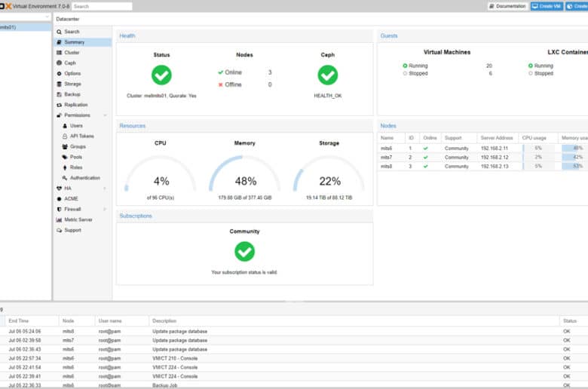Click Update package database for mits7

[x=179, y=341]
